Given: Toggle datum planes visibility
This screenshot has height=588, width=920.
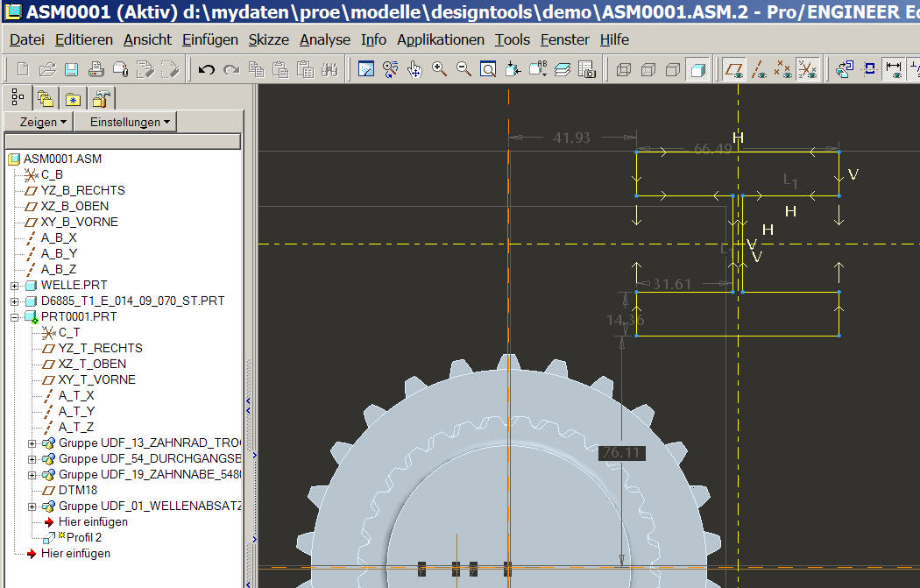Looking at the screenshot, I should click(734, 70).
